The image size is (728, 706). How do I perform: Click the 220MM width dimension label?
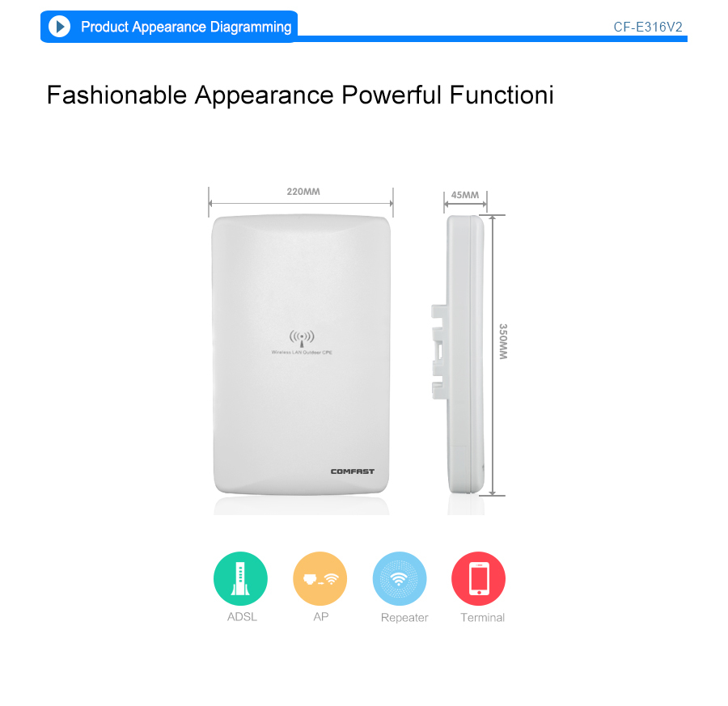(303, 192)
